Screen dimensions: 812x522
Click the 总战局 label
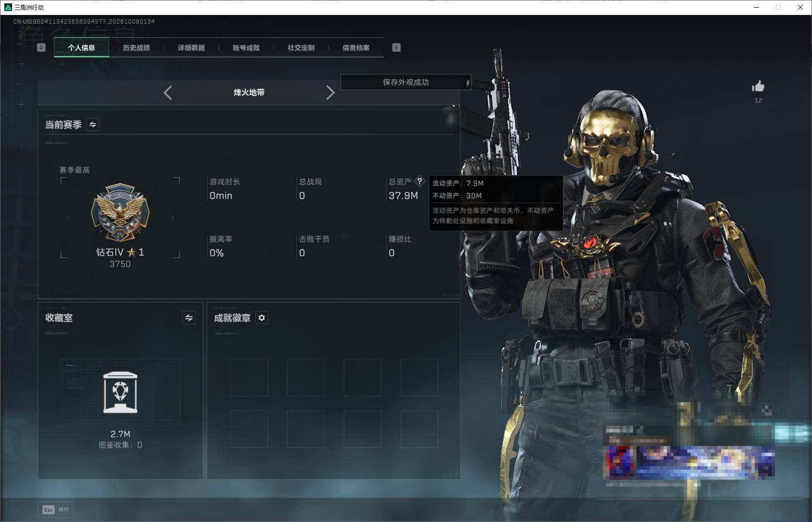(310, 181)
